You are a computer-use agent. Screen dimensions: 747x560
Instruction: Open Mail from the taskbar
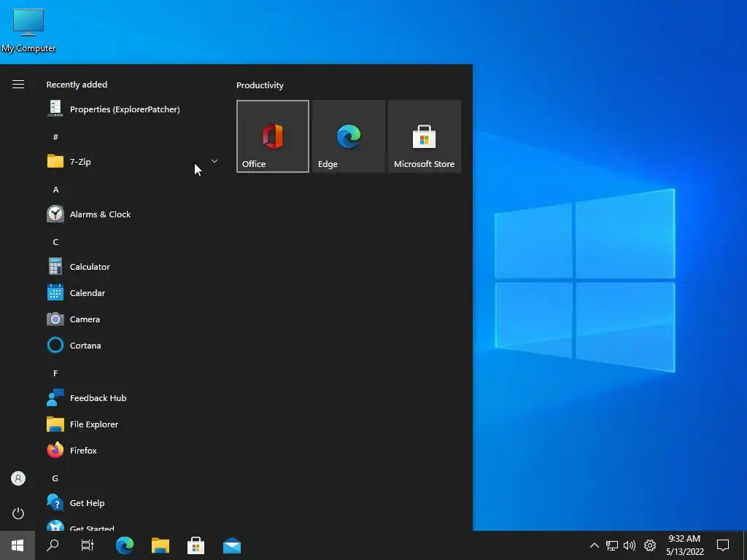coord(232,545)
